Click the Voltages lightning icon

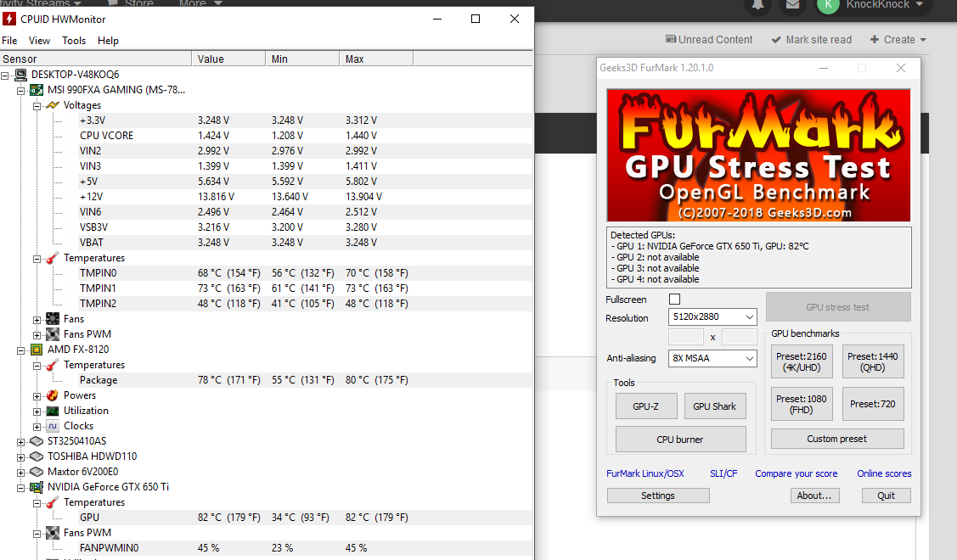pyautogui.click(x=53, y=105)
